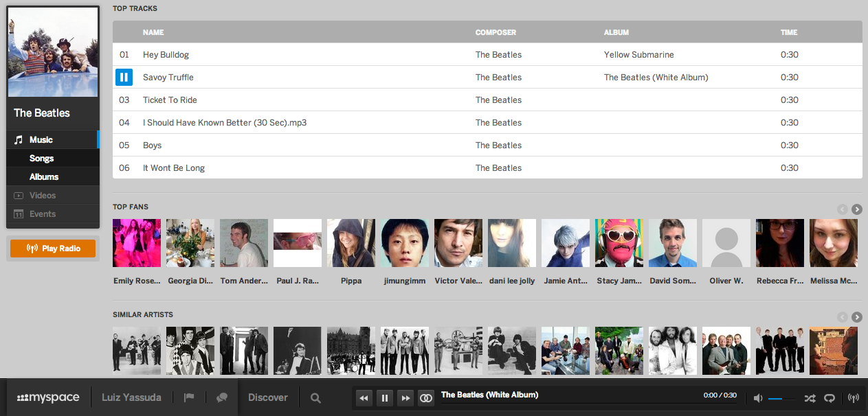Show previous page of Top Fans

click(843, 209)
